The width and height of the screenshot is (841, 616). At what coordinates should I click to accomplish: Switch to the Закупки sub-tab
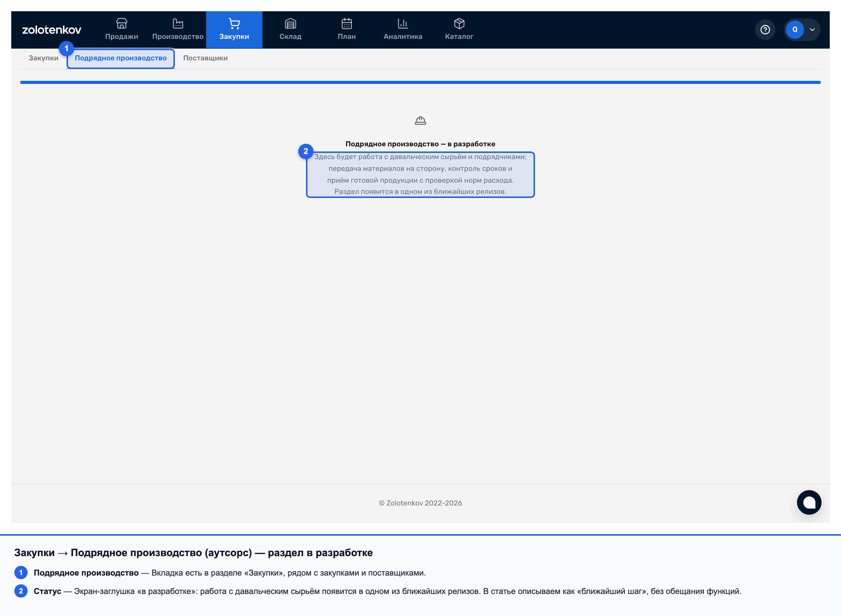43,58
